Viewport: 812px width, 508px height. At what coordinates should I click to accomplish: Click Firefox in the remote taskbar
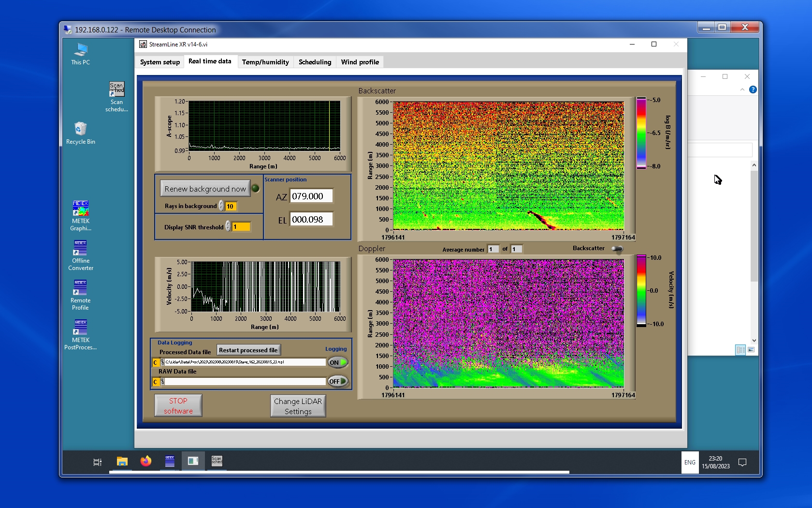point(145,462)
